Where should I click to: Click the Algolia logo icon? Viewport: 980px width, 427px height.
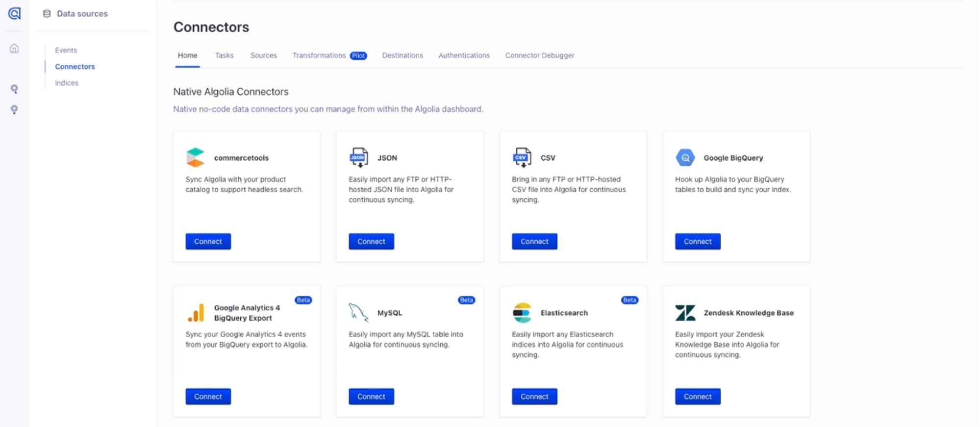(x=15, y=13)
